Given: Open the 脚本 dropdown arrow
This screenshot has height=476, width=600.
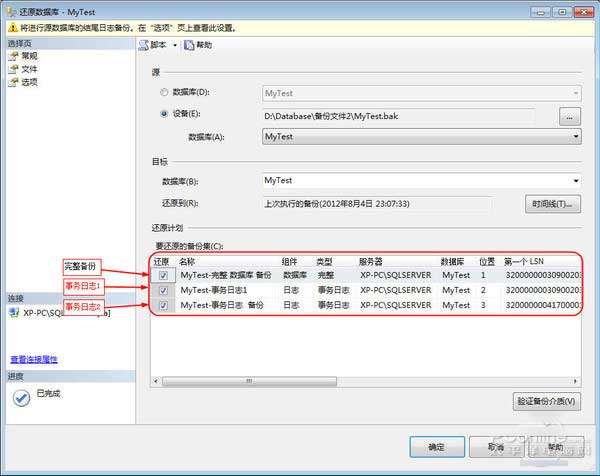Looking at the screenshot, I should tap(175, 46).
